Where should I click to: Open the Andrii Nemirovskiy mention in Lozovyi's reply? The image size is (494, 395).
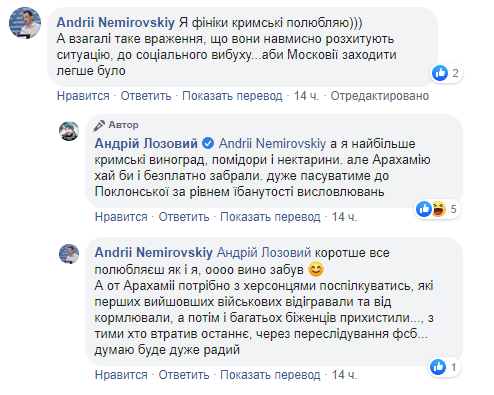(x=272, y=144)
